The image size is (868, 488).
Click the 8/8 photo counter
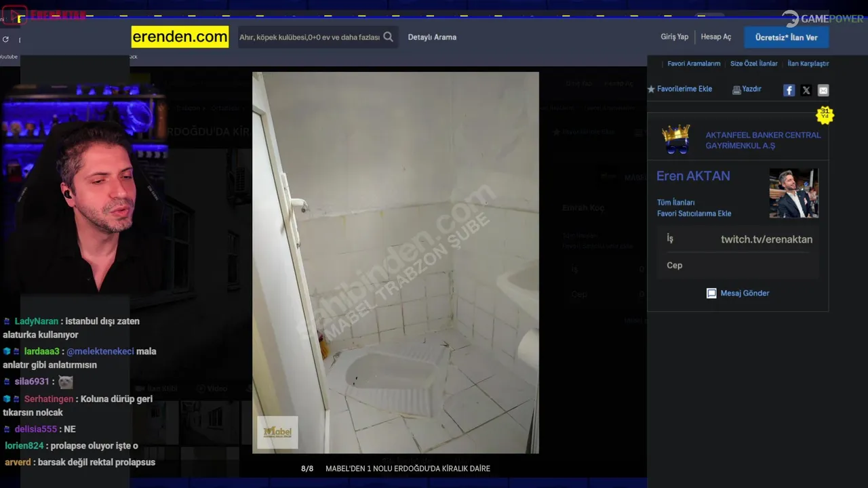pyautogui.click(x=307, y=469)
